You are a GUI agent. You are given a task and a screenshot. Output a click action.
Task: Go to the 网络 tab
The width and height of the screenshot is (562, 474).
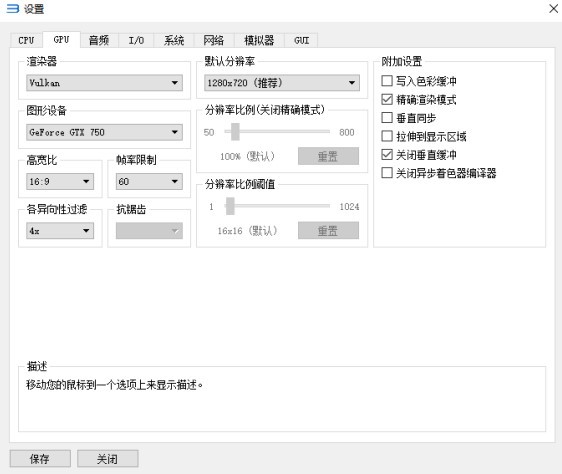[214, 40]
